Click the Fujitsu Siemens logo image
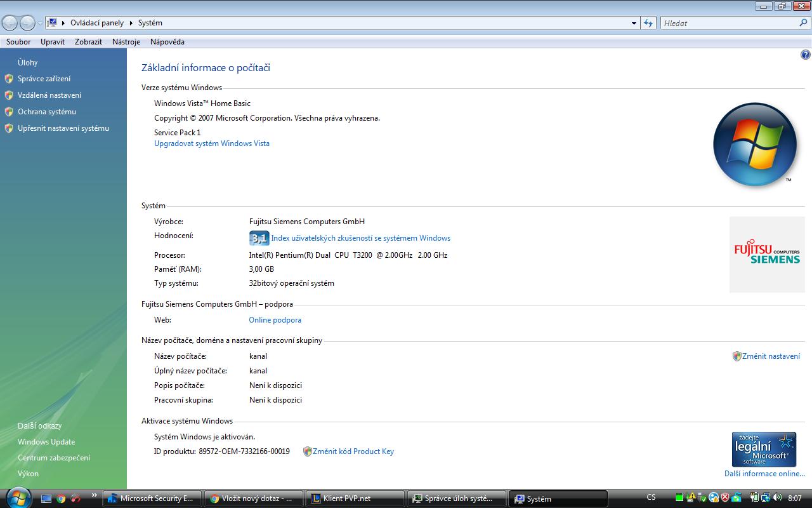Screen dimensions: 812x508 pyautogui.click(x=767, y=254)
